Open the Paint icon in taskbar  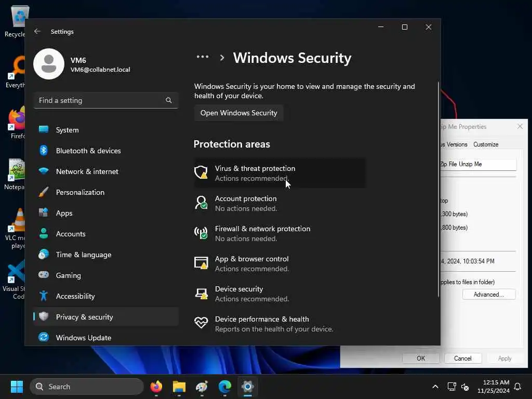(x=202, y=387)
